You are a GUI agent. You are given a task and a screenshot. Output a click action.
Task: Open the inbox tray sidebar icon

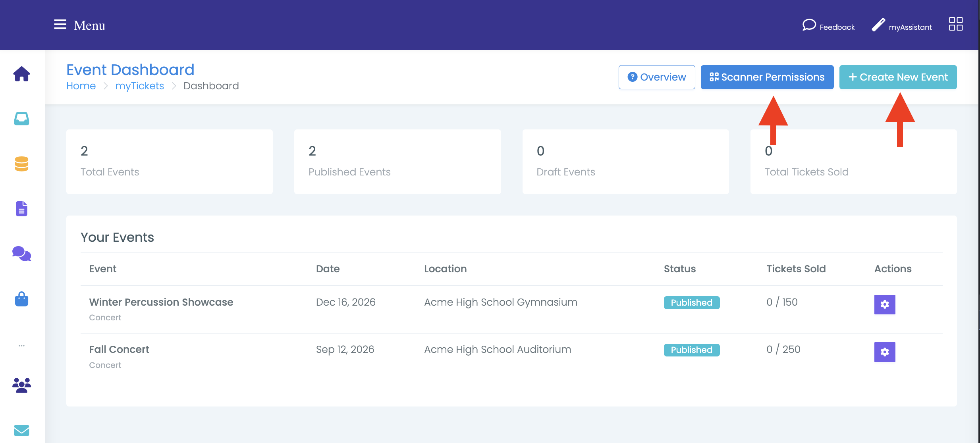(x=21, y=119)
